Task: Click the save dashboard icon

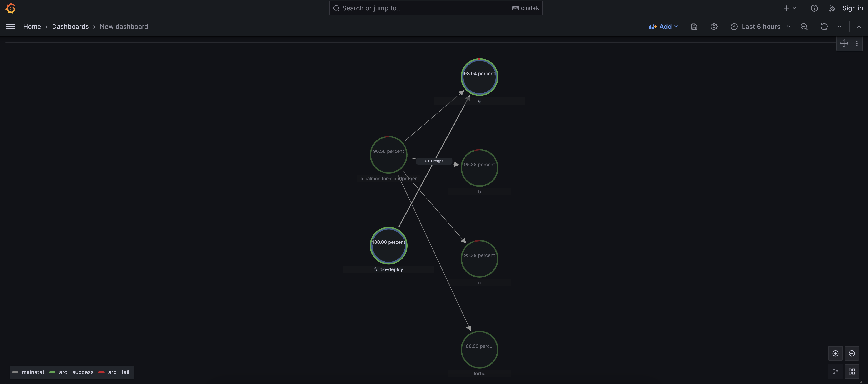Action: (694, 27)
